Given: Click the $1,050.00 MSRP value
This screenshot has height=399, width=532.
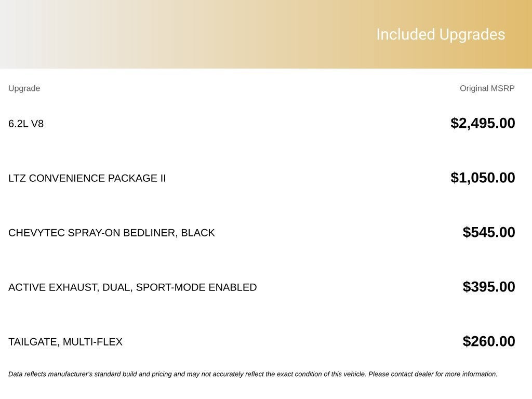Looking at the screenshot, I should [x=483, y=178].
